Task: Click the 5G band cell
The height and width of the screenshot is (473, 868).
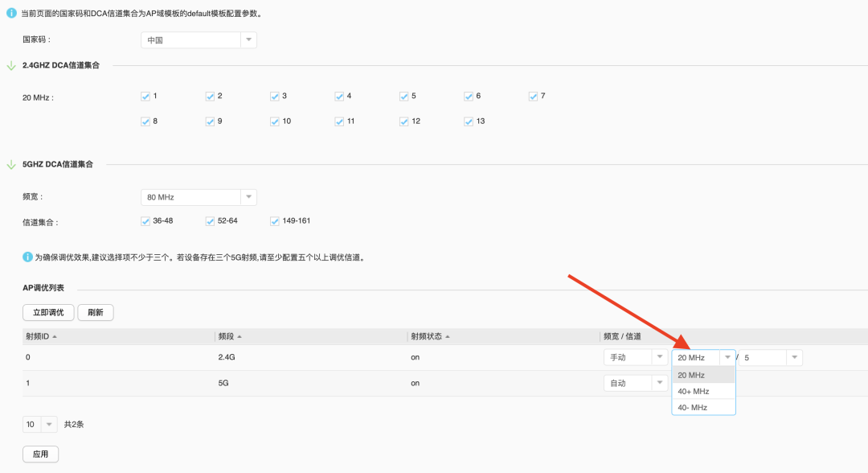Action: tap(223, 383)
